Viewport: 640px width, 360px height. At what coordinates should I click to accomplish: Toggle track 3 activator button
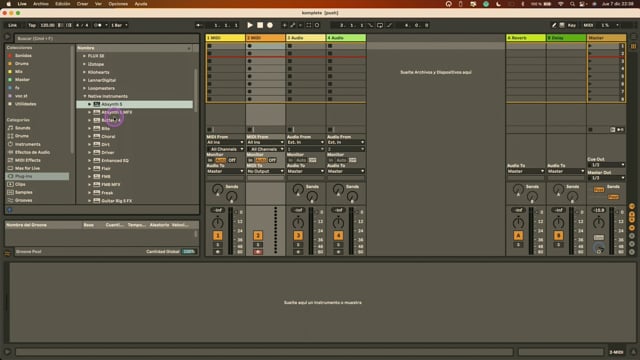pos(298,236)
